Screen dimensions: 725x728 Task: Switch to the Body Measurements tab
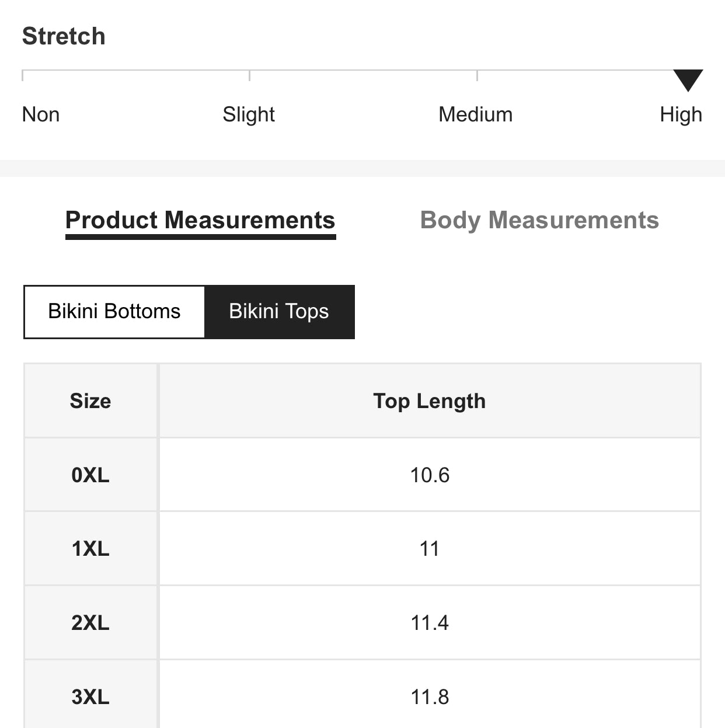point(539,221)
